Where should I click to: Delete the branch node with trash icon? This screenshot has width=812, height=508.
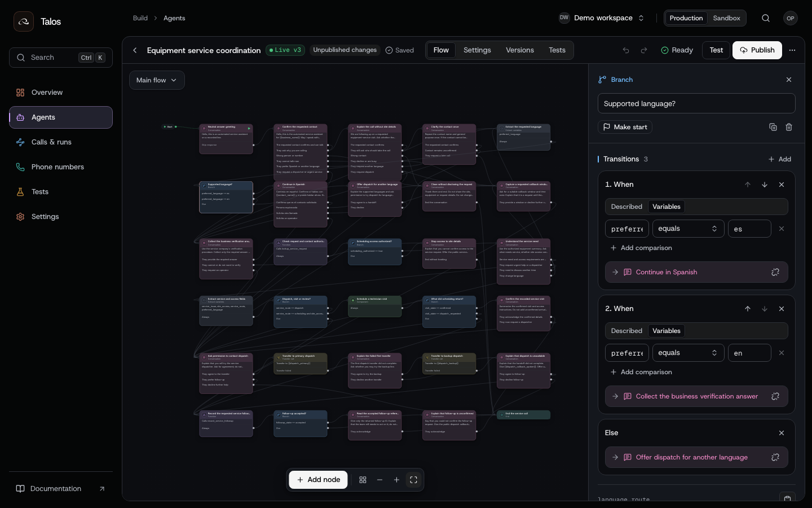[789, 127]
